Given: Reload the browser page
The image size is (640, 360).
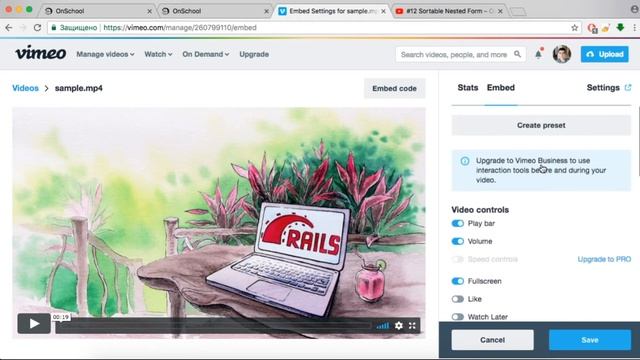Looking at the screenshot, I should (x=37, y=27).
